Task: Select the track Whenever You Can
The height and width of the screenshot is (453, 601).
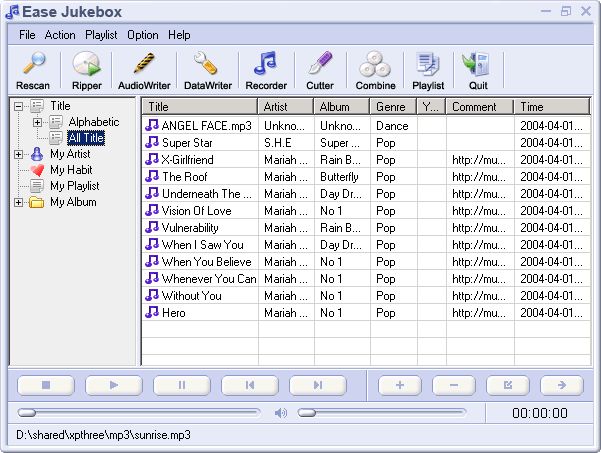Action: (209, 279)
